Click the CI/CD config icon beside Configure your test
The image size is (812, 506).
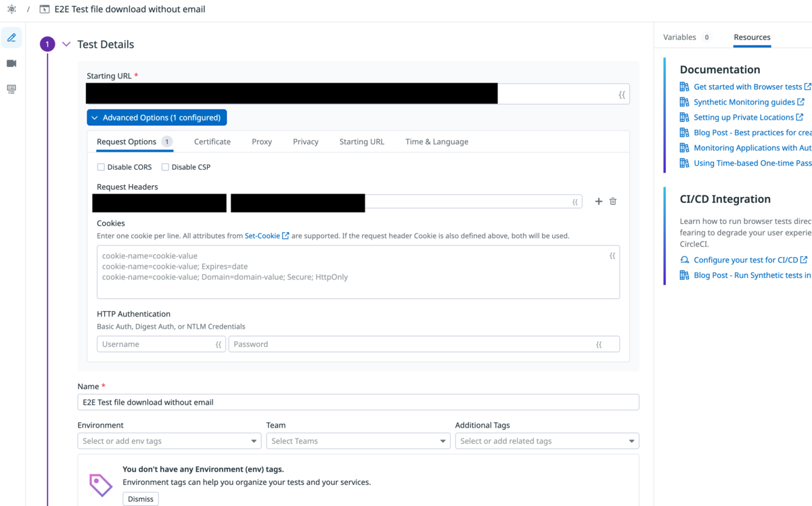pos(685,260)
